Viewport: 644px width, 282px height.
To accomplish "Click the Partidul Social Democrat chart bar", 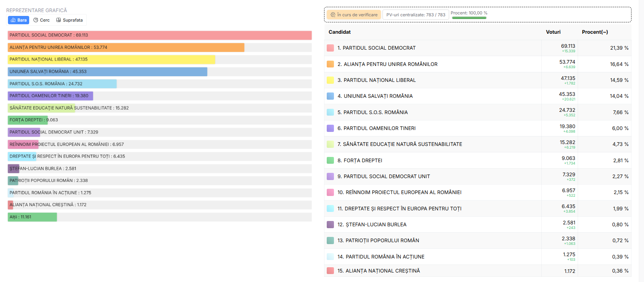I will [160, 35].
